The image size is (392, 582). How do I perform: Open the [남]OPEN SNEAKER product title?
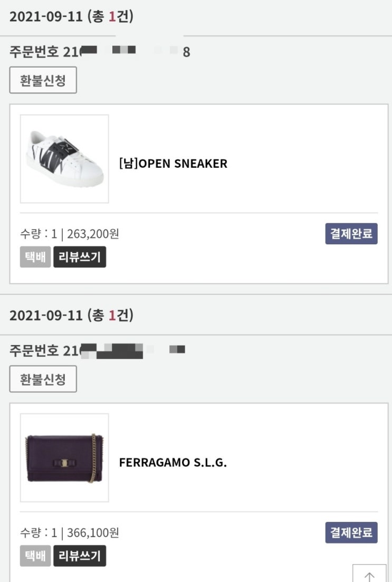tap(173, 164)
